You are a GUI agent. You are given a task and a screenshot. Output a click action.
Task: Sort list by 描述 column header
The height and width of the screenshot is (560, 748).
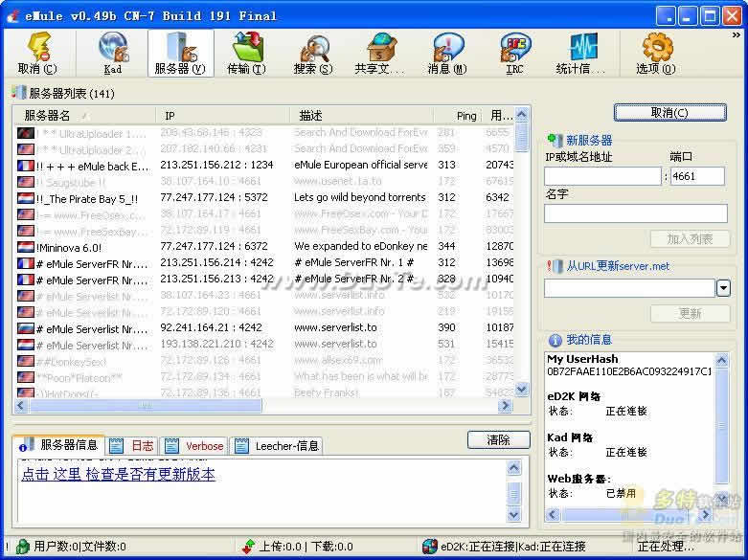click(x=362, y=116)
